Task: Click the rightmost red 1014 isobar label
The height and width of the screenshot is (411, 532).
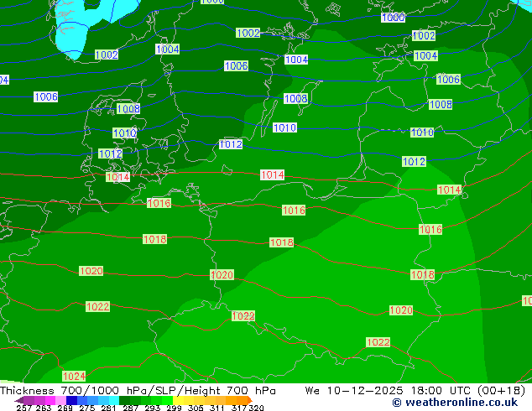Action: [450, 190]
